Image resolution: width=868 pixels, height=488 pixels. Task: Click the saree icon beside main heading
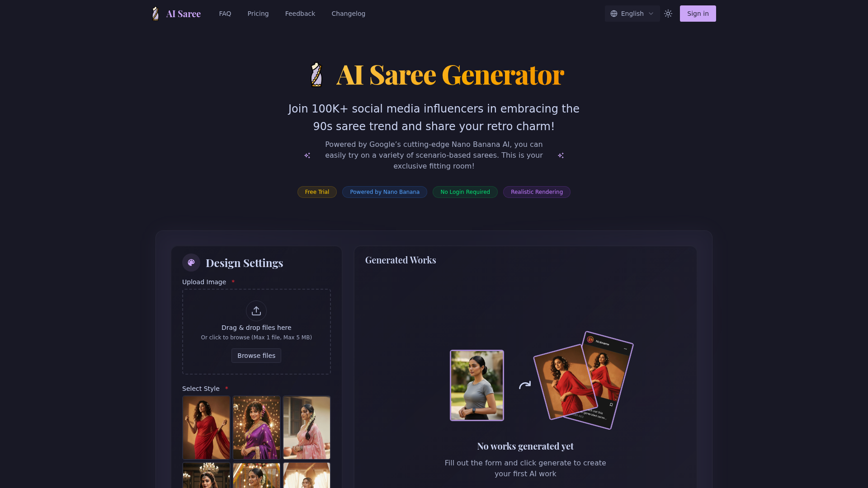316,75
